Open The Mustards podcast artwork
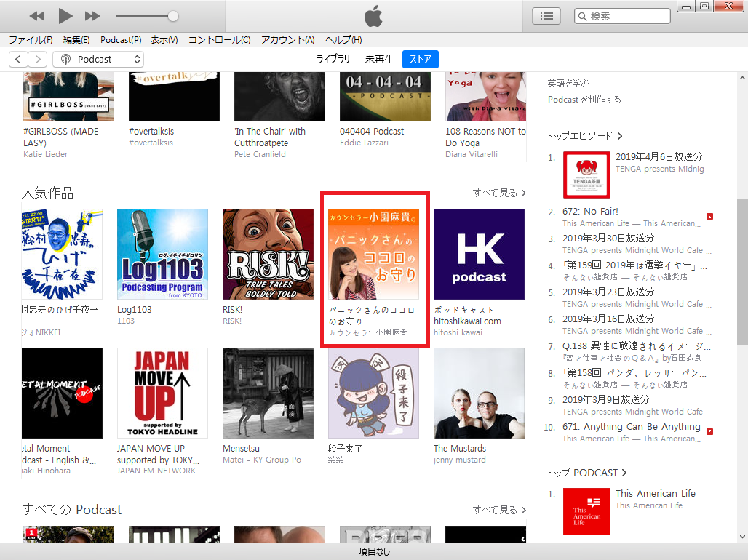This screenshot has height=560, width=748. tap(479, 393)
